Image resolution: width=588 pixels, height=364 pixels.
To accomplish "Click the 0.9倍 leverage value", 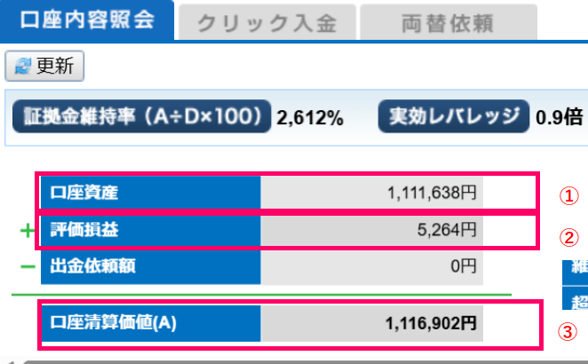I will (560, 117).
